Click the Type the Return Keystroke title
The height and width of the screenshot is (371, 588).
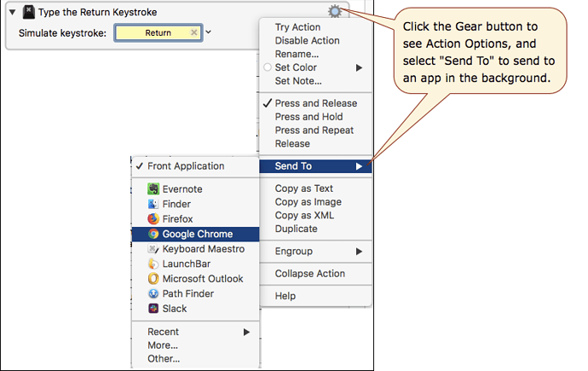coord(97,13)
